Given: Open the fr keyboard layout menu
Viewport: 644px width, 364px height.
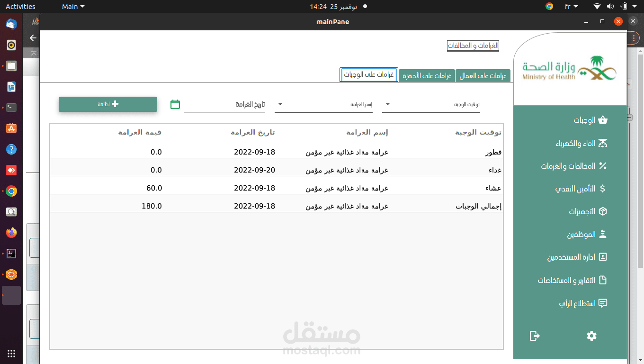Looking at the screenshot, I should pyautogui.click(x=572, y=6).
